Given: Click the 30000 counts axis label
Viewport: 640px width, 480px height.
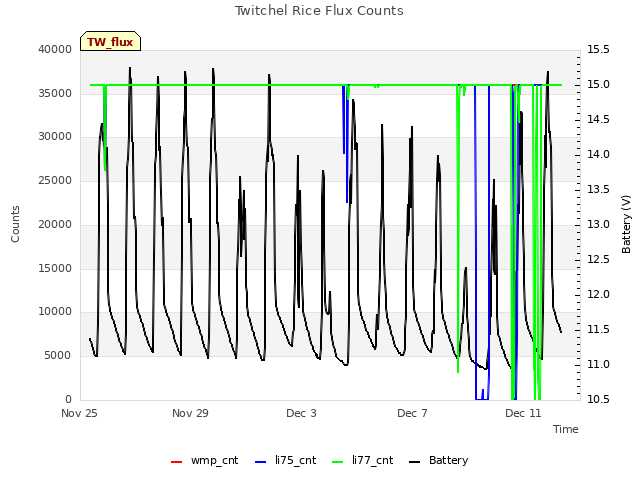Looking at the screenshot, I should 55,136.
